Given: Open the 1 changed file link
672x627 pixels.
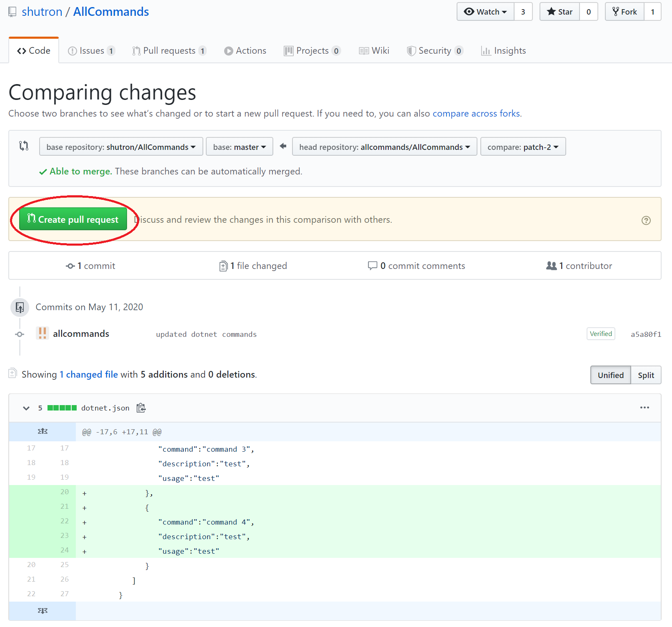Looking at the screenshot, I should coord(89,374).
